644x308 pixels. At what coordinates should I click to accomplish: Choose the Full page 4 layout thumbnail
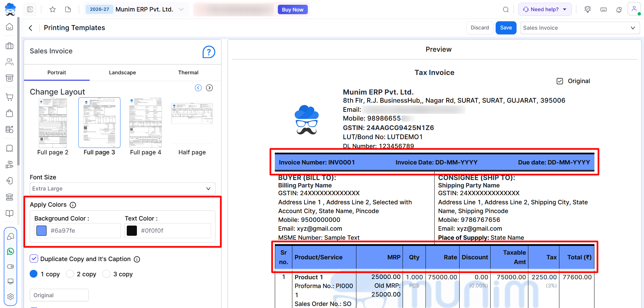coord(146,123)
